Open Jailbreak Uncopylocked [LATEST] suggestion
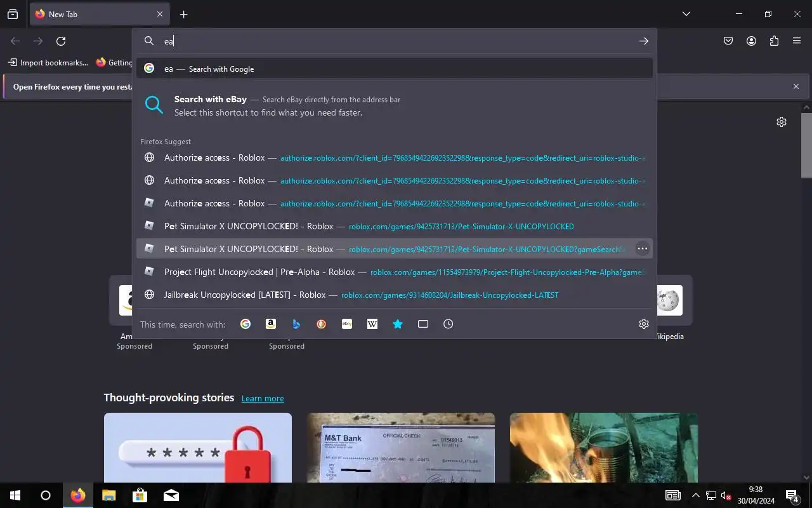This screenshot has width=812, height=508. coord(395,295)
